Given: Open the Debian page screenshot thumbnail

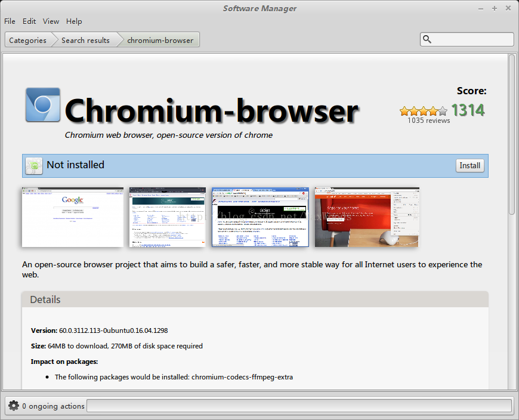Looking at the screenshot, I should coord(260,217).
